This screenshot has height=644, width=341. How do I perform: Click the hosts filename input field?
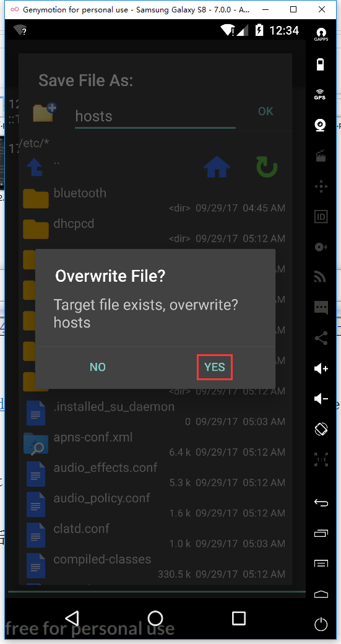pyautogui.click(x=155, y=116)
